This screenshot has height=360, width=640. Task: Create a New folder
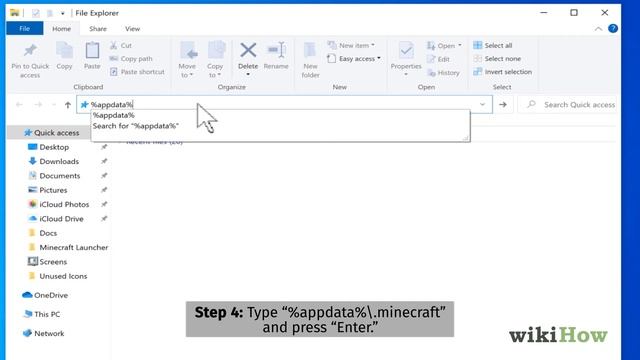(310, 60)
